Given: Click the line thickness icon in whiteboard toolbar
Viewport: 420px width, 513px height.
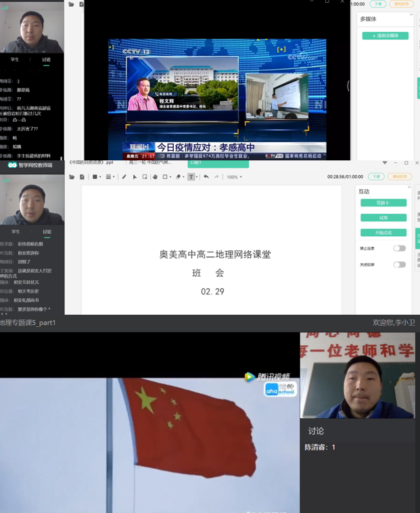Looking at the screenshot, I should pos(108,177).
